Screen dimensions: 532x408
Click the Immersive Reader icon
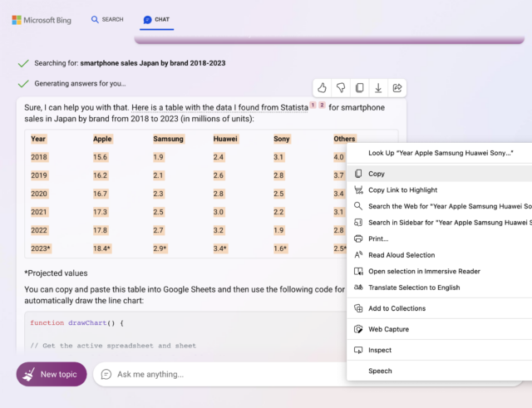click(358, 272)
